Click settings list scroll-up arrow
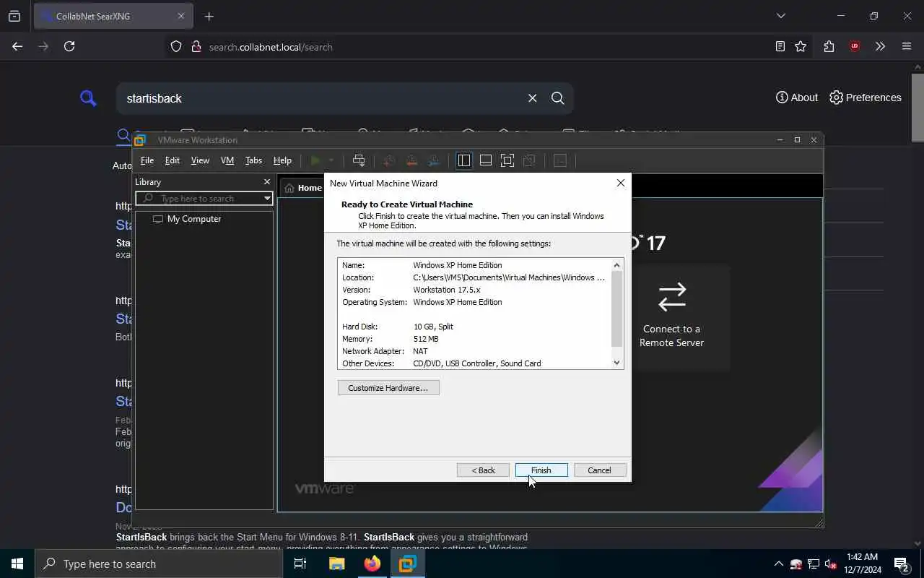The image size is (924, 578). 616,265
